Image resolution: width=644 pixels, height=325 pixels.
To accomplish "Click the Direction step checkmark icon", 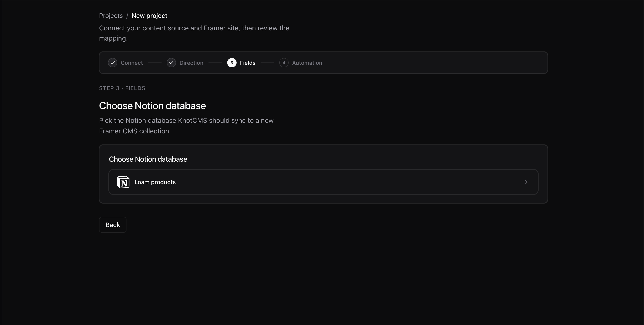I will click(171, 63).
